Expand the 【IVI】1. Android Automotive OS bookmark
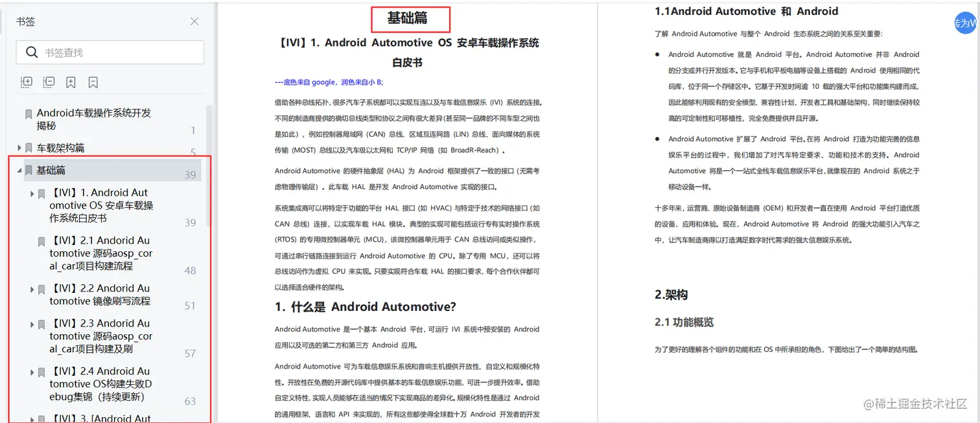Screen dimensions: 980x423 coord(31,192)
